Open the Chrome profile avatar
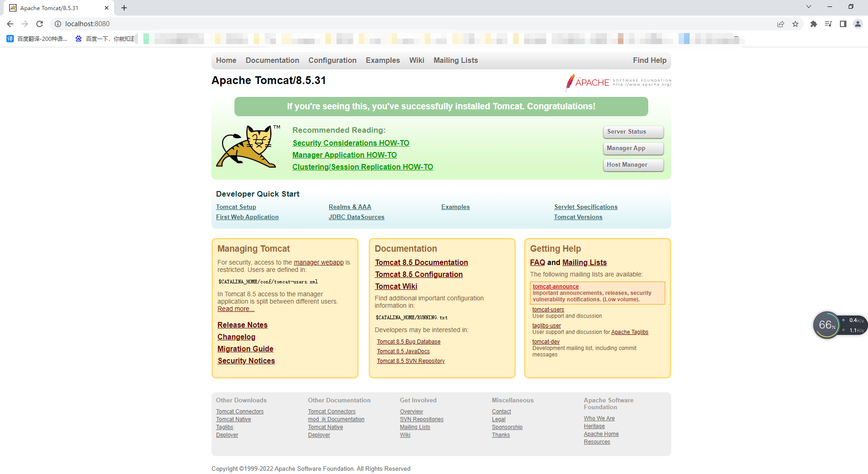This screenshot has width=868, height=474. pyautogui.click(x=858, y=24)
